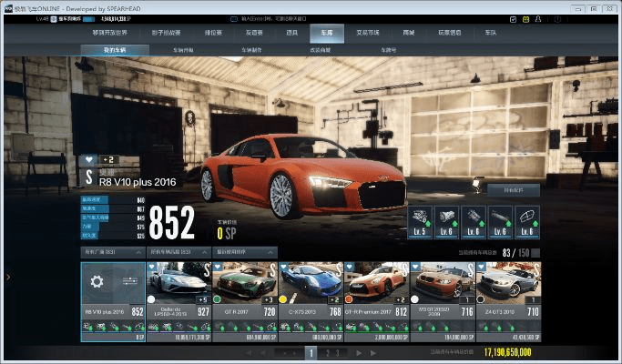
Task: Select the rightmost Lv.6 upgrade part icon
Action: pyautogui.click(x=527, y=220)
